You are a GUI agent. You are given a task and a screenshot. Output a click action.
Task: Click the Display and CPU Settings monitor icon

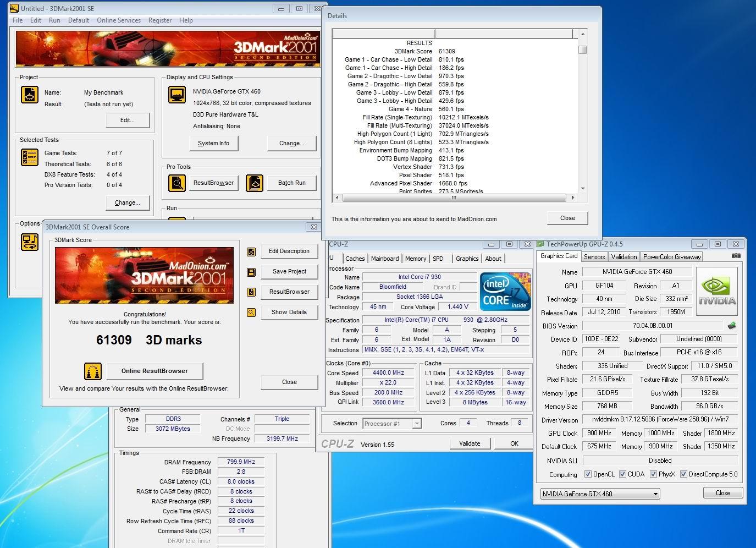[x=177, y=95]
